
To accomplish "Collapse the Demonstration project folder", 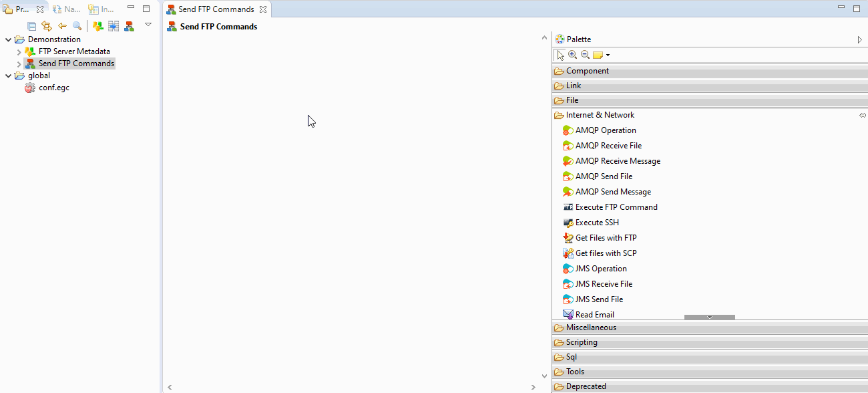I will coord(9,39).
